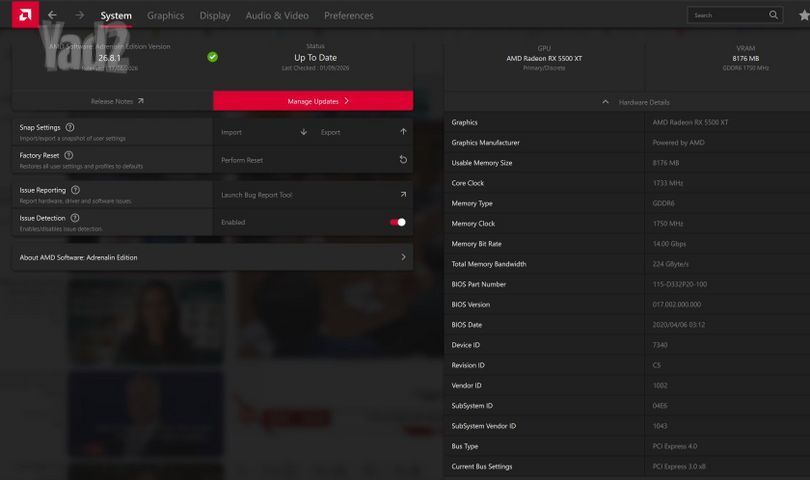Select Current Bus Settings row
810x480 pixels.
pyautogui.click(x=627, y=466)
